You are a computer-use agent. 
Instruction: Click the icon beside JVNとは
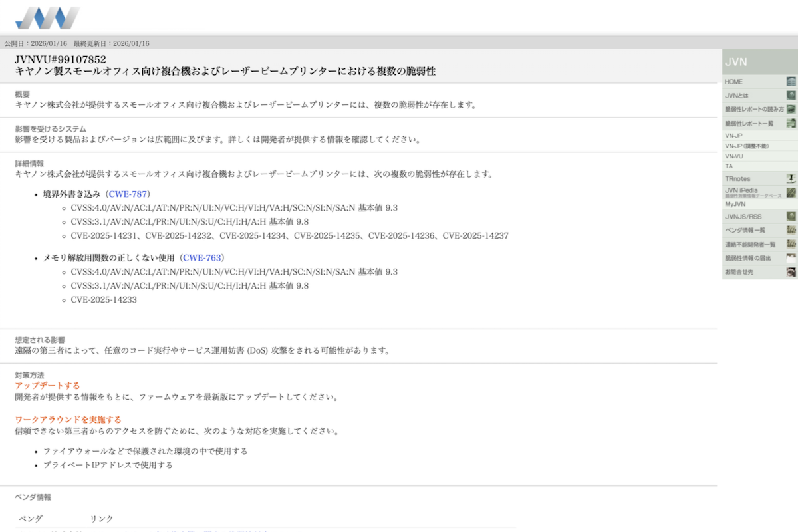(791, 96)
